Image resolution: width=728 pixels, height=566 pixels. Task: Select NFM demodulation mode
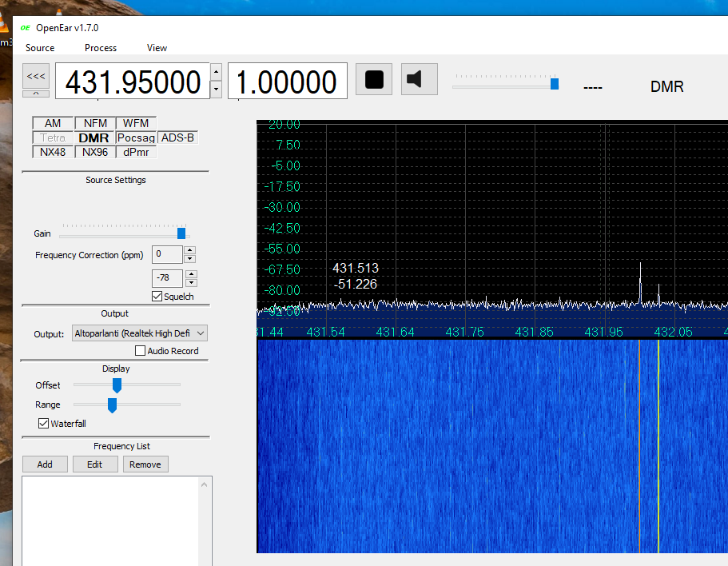tap(95, 123)
